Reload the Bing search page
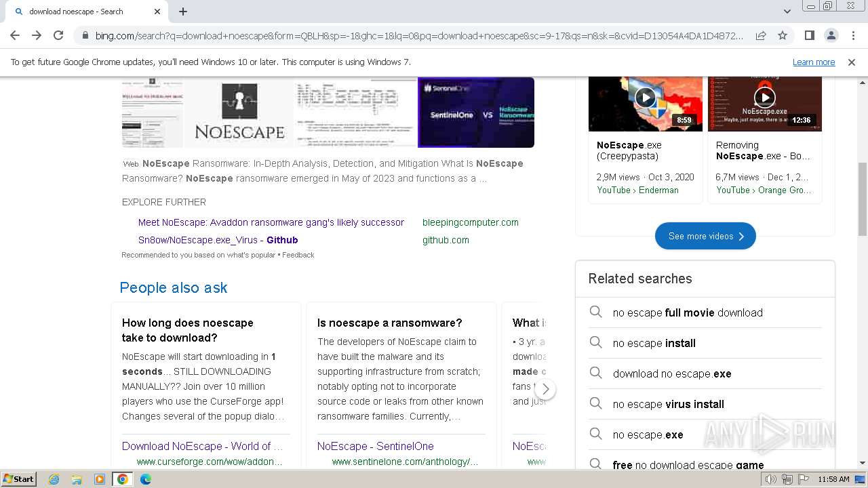This screenshot has height=488, width=868. tap(58, 35)
